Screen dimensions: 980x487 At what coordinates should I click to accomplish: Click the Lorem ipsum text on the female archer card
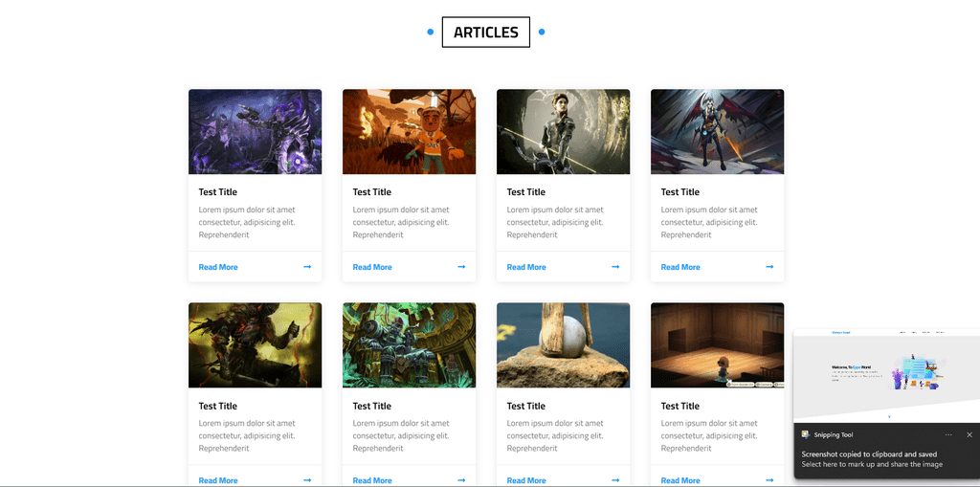pos(555,222)
